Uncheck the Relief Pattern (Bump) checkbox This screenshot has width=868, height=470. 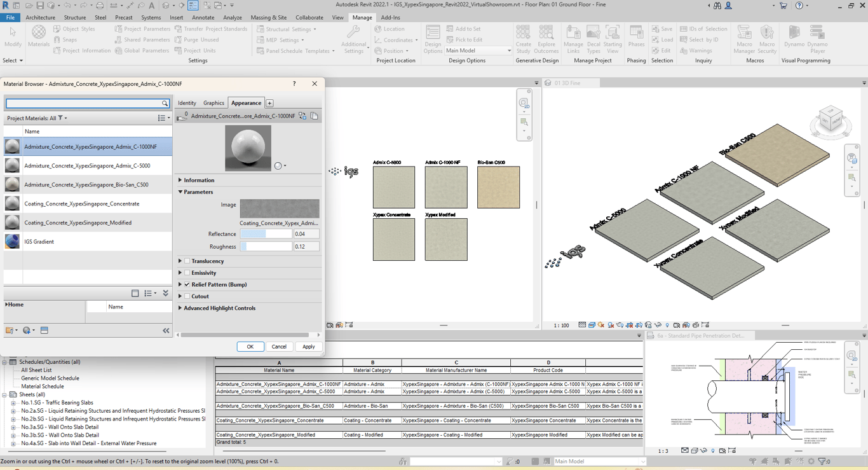point(187,284)
